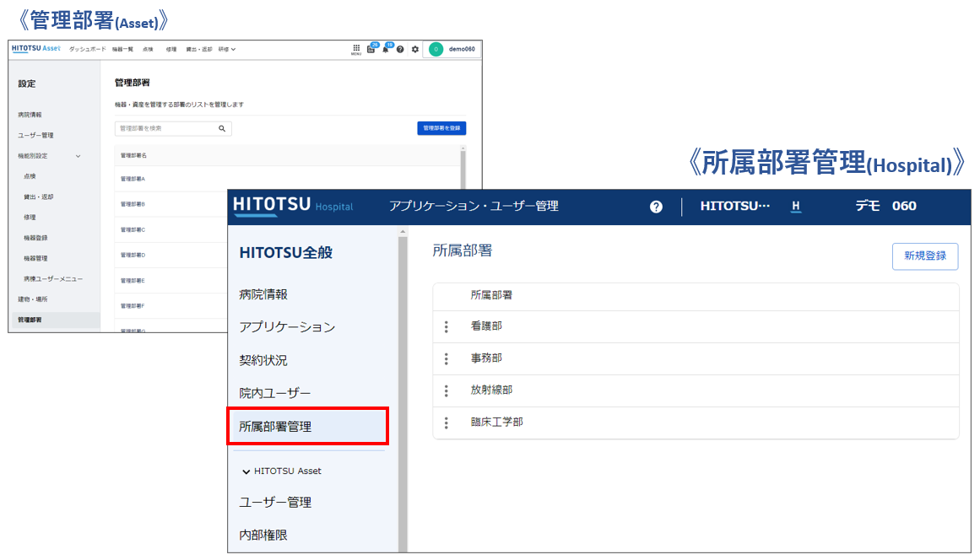Select 病棟ユーザーメニュー under 機能別設定

point(53,279)
